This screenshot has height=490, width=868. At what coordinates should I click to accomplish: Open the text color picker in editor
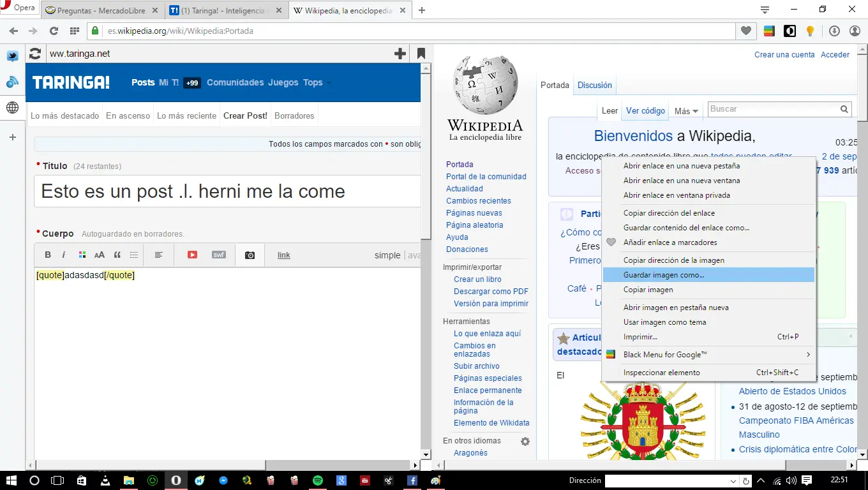(x=82, y=255)
